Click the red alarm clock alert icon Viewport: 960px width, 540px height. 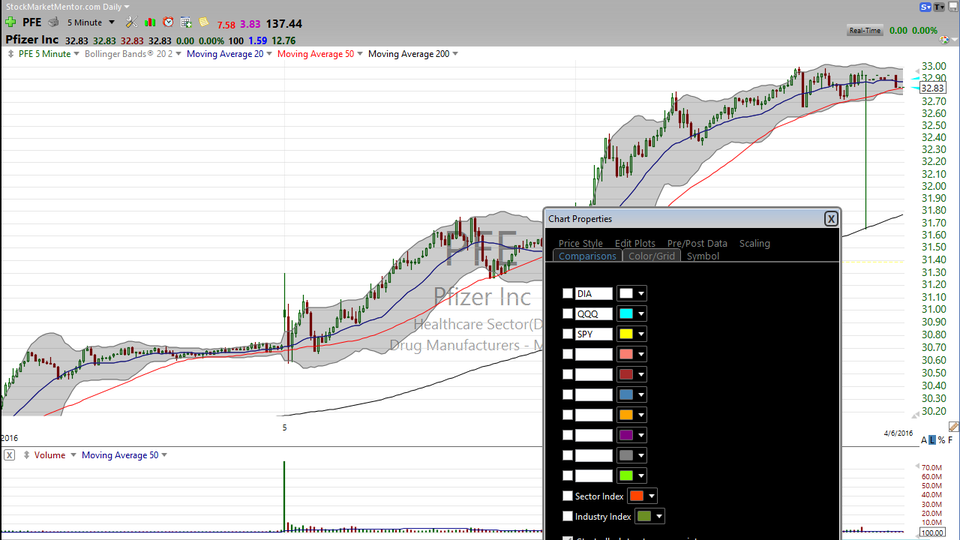point(168,23)
